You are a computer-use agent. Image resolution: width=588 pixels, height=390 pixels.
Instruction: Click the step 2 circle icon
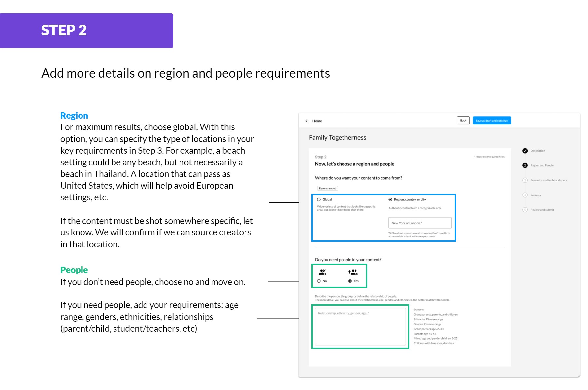click(x=525, y=165)
